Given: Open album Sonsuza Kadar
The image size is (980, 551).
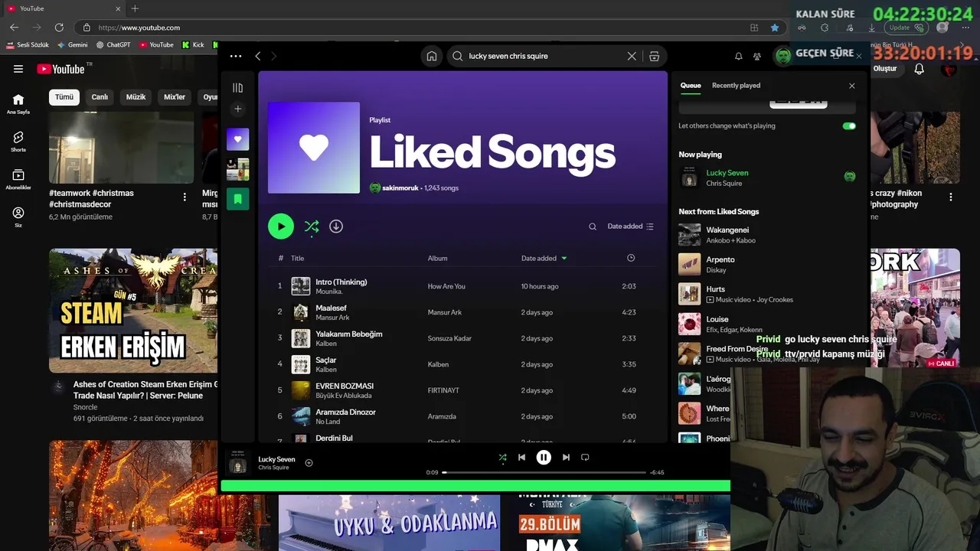Looking at the screenshot, I should [449, 338].
